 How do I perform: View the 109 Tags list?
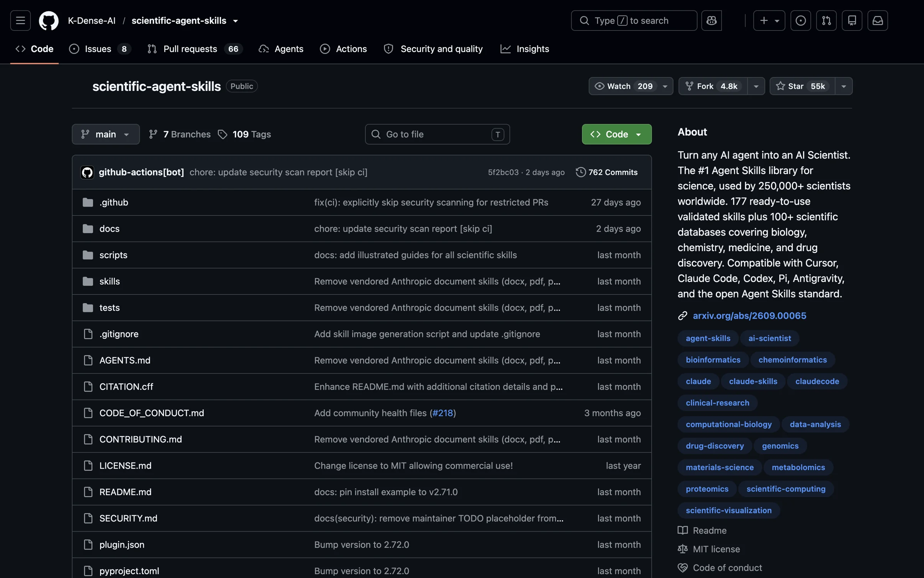244,134
